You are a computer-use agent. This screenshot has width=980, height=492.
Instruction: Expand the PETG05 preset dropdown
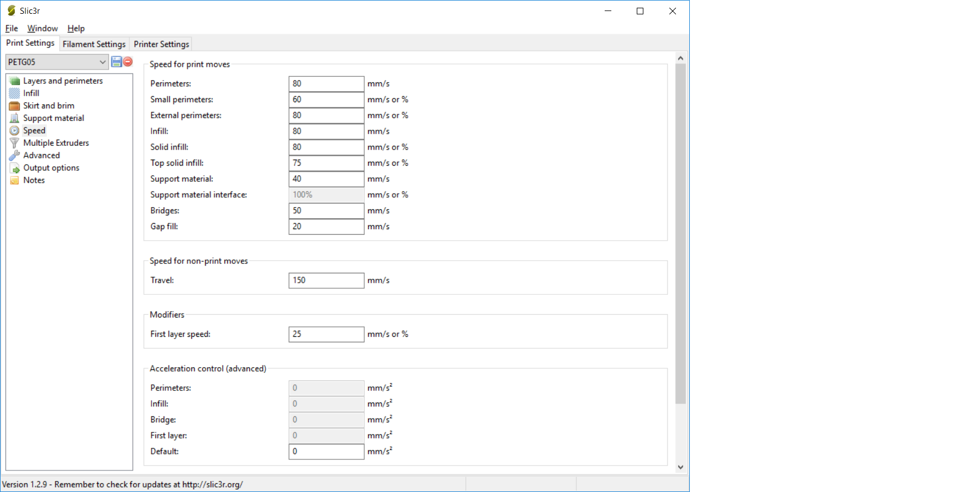pos(102,62)
